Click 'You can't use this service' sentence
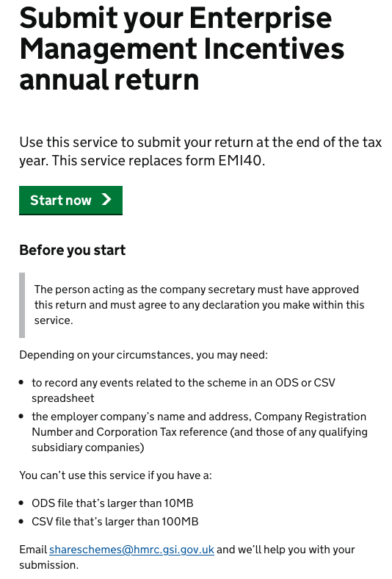 click(x=115, y=475)
